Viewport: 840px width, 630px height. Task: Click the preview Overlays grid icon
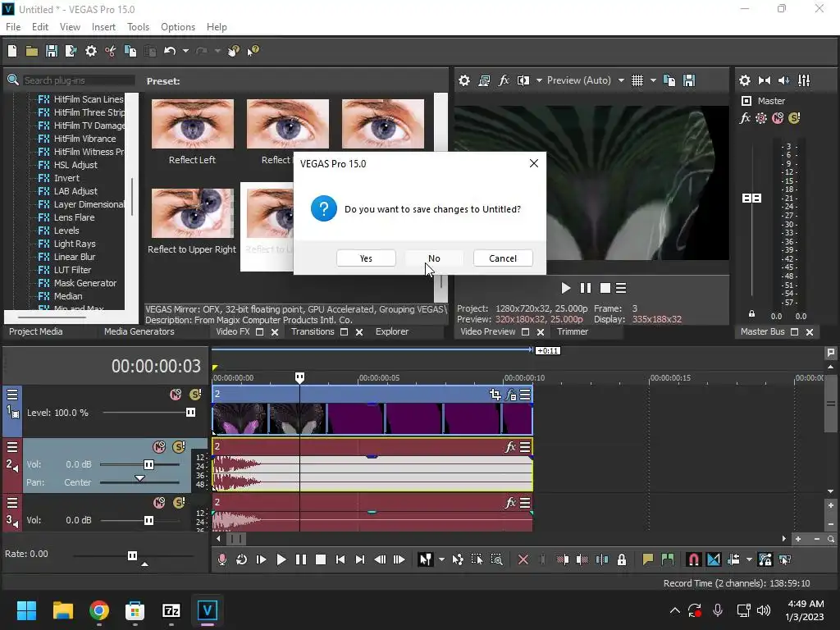tap(637, 80)
